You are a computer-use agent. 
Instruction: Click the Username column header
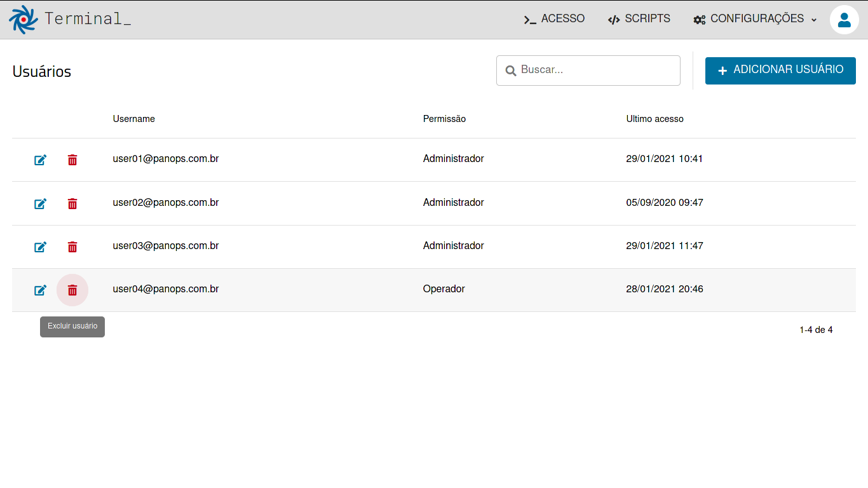(134, 119)
